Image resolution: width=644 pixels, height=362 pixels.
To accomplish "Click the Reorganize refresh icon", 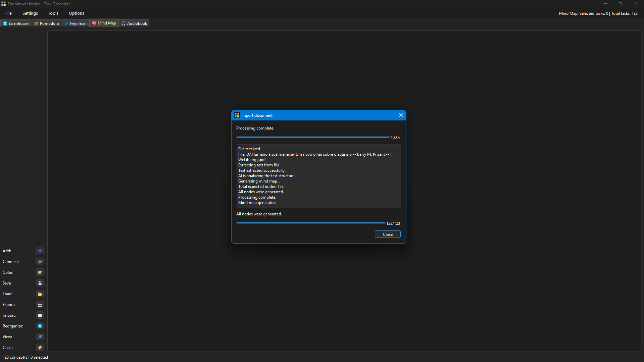I will [x=40, y=326].
